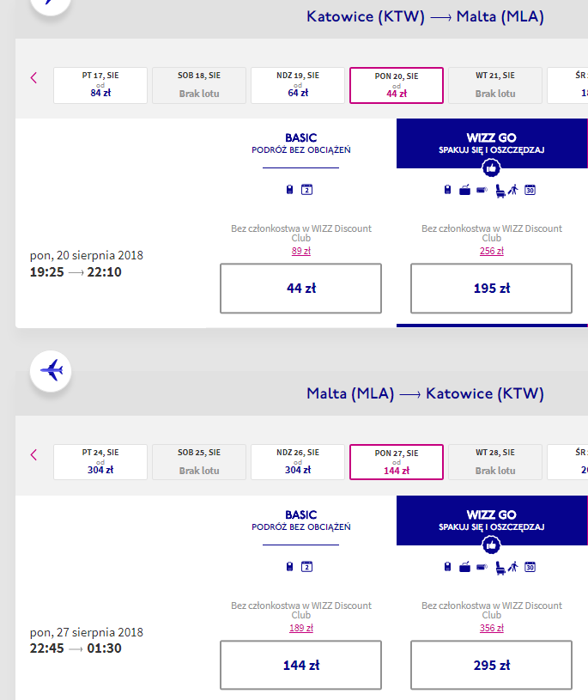Select PON 20, SIE outbound date tab
Screen dimensions: 588x700
point(397,85)
